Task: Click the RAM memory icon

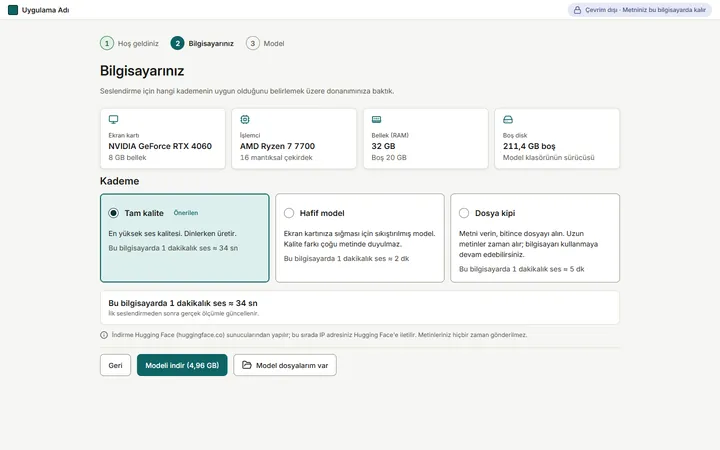Action: coord(377,119)
